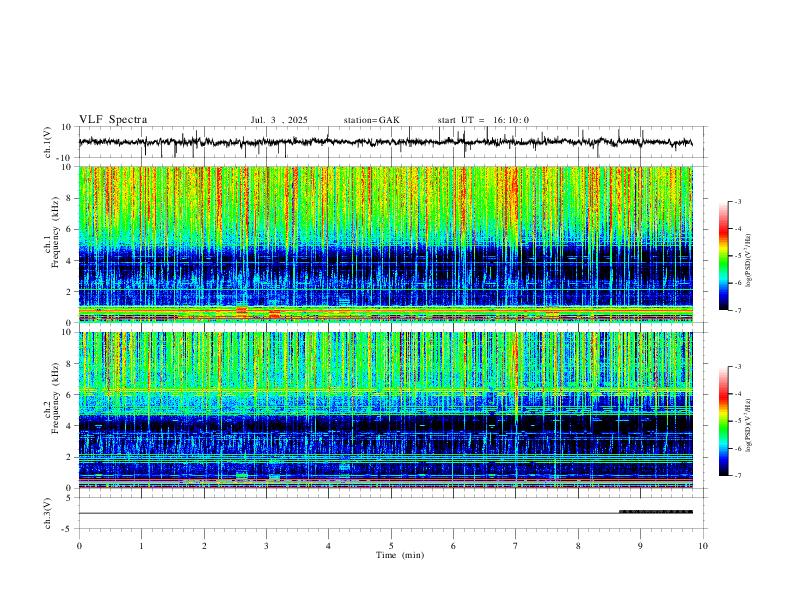
Task: Click the thick black segment on ch.3 trace
Action: tap(656, 512)
